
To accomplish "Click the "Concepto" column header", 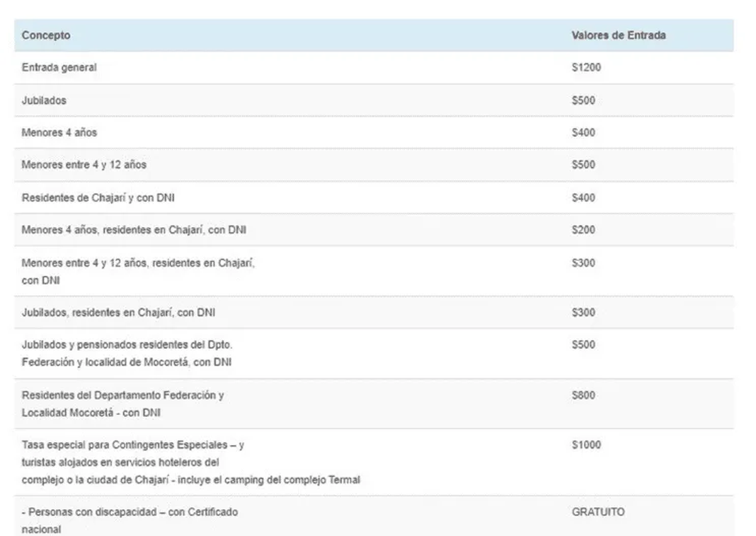I will pyautogui.click(x=46, y=35).
